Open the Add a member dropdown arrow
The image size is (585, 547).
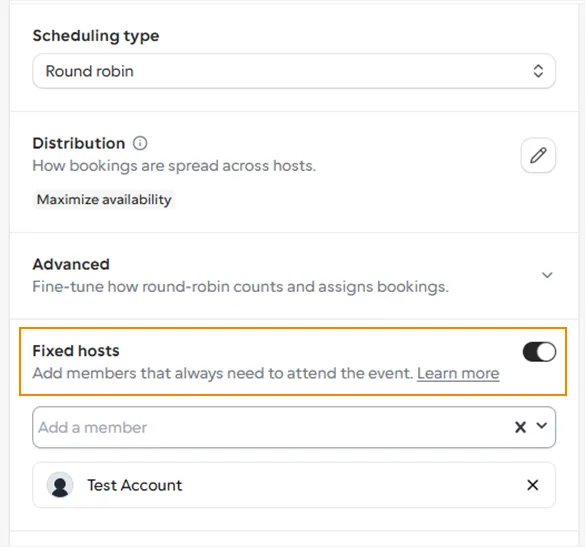coord(542,426)
